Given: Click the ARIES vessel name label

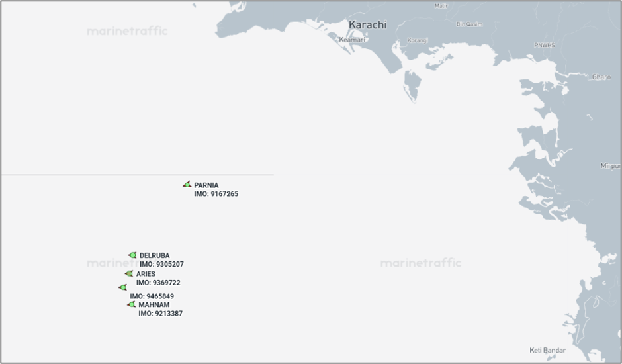Looking at the screenshot, I should (146, 274).
